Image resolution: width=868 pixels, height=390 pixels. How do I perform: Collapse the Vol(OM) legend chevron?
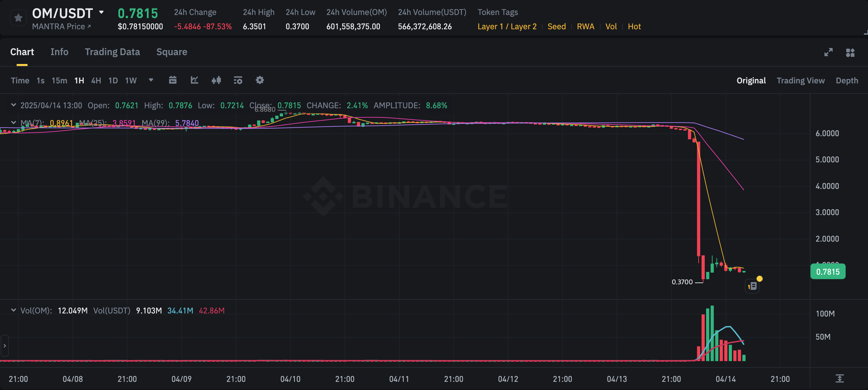click(14, 310)
